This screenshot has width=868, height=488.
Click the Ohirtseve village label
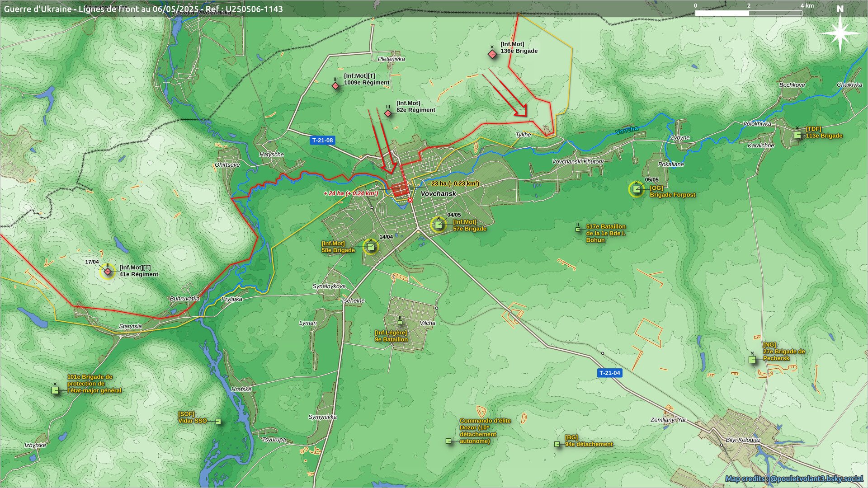(x=227, y=165)
